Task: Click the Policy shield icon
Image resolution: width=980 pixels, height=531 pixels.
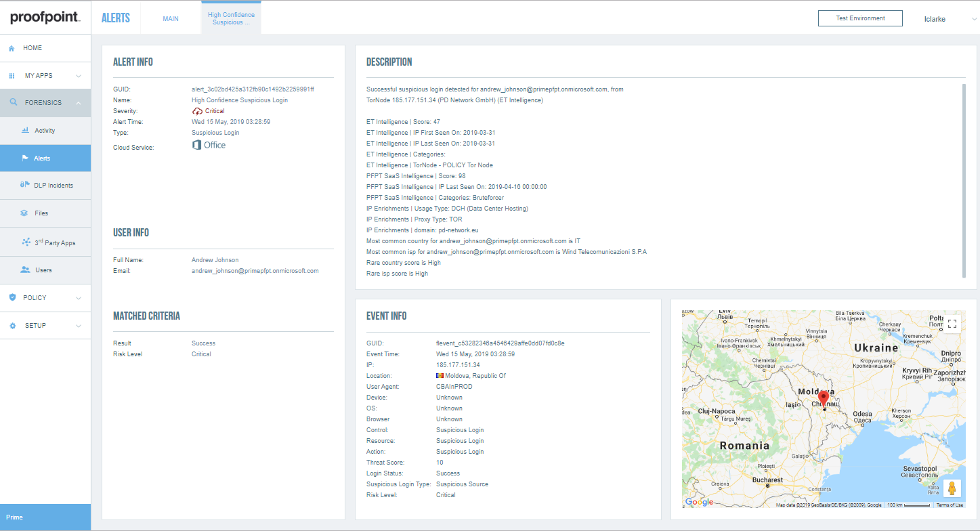Action: pyautogui.click(x=12, y=297)
